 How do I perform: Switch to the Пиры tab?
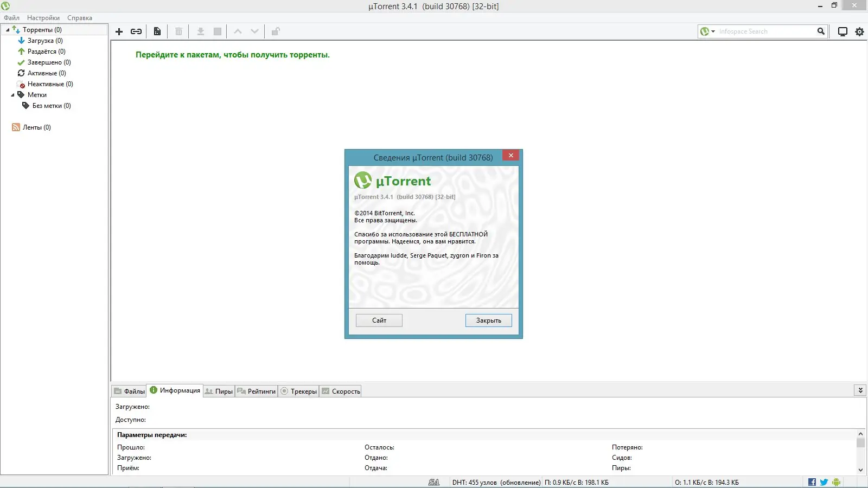click(x=219, y=391)
